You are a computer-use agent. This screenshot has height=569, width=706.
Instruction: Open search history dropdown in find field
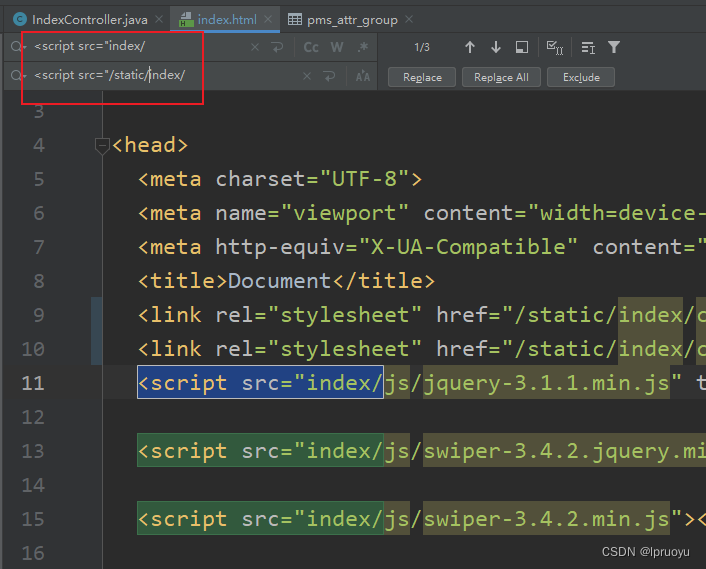tap(18, 47)
